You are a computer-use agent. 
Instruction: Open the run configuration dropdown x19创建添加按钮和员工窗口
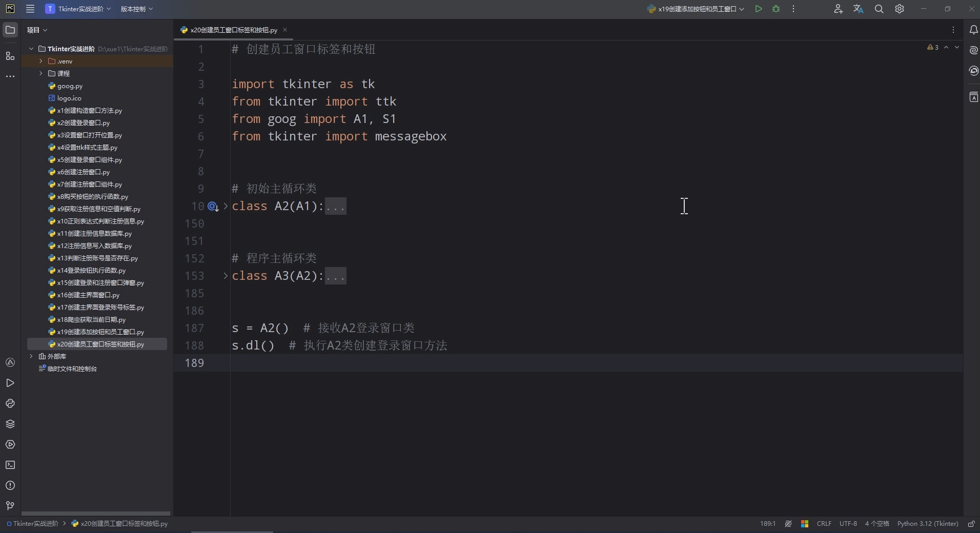(696, 9)
